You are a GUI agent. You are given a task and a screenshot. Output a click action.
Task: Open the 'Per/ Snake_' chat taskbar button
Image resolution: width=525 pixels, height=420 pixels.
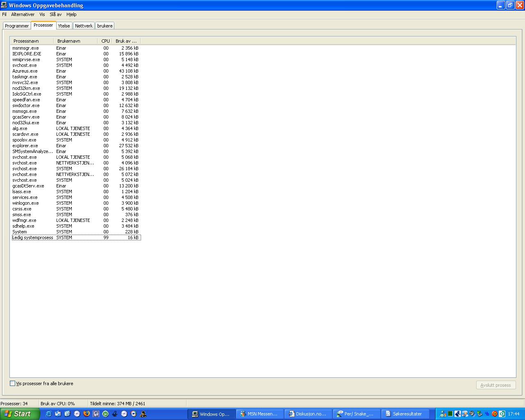[x=357, y=414]
